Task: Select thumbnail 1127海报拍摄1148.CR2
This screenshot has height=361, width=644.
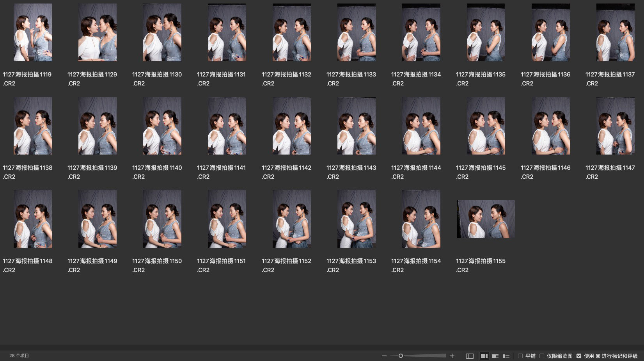Action: click(33, 219)
